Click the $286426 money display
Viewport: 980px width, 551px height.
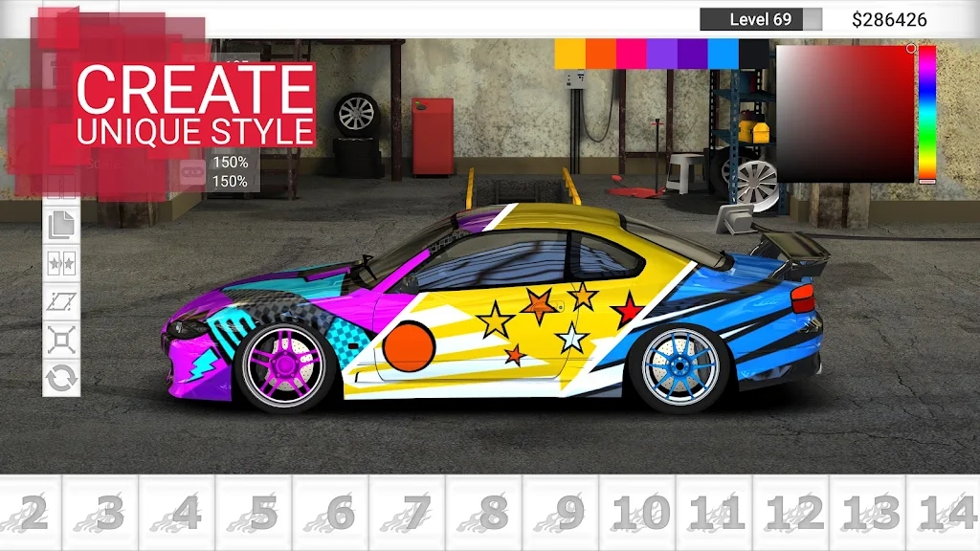[890, 17]
